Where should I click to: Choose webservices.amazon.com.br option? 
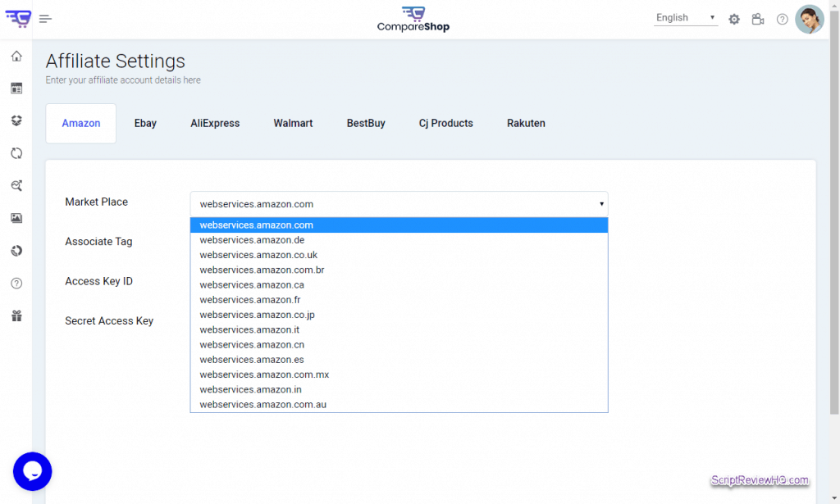399,270
